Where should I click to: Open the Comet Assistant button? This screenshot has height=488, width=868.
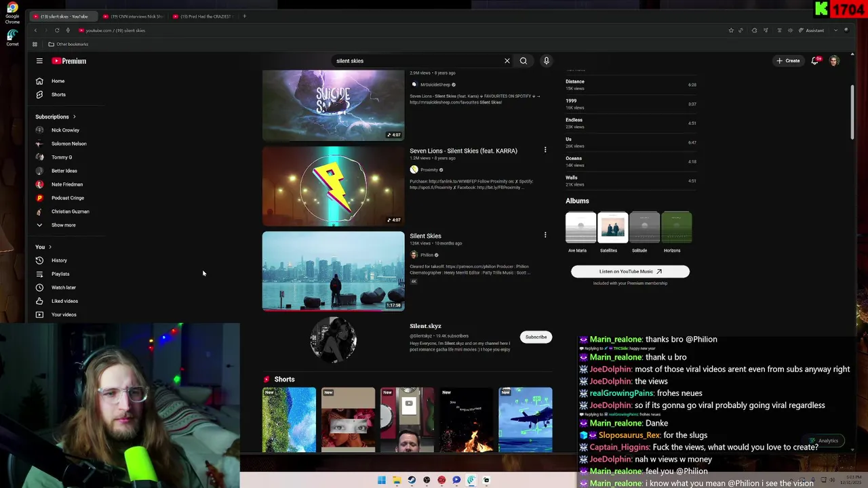click(811, 30)
